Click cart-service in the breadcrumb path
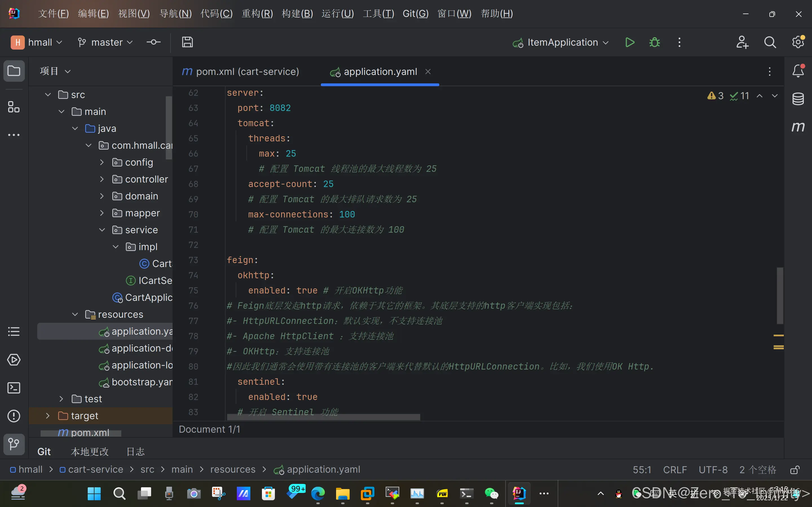 (x=95, y=470)
